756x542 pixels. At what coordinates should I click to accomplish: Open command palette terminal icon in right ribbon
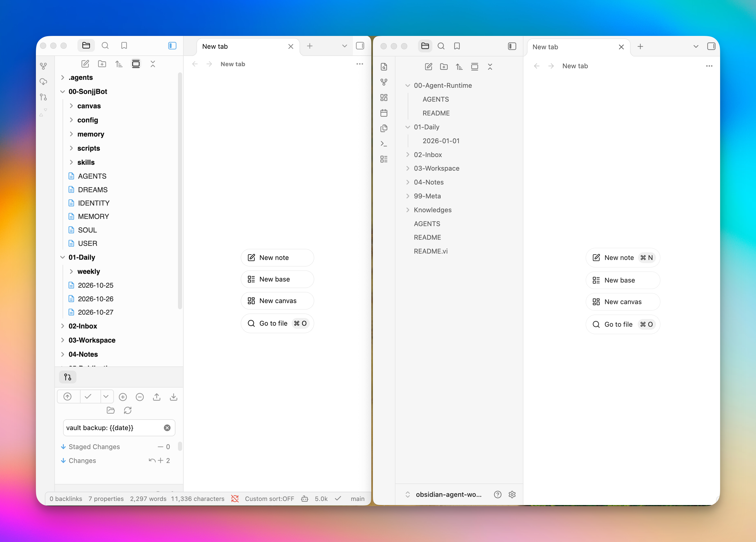384,144
